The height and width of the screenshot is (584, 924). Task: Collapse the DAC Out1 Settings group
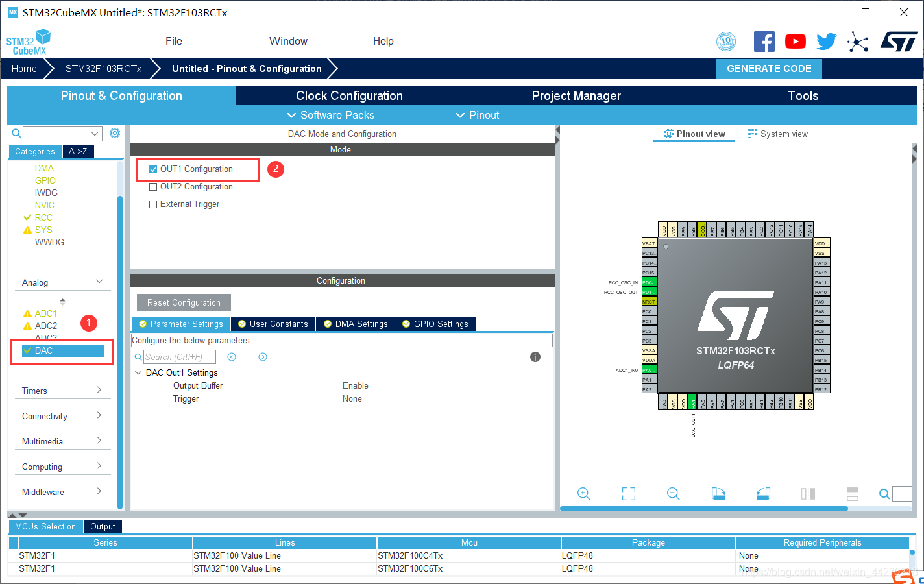click(138, 372)
